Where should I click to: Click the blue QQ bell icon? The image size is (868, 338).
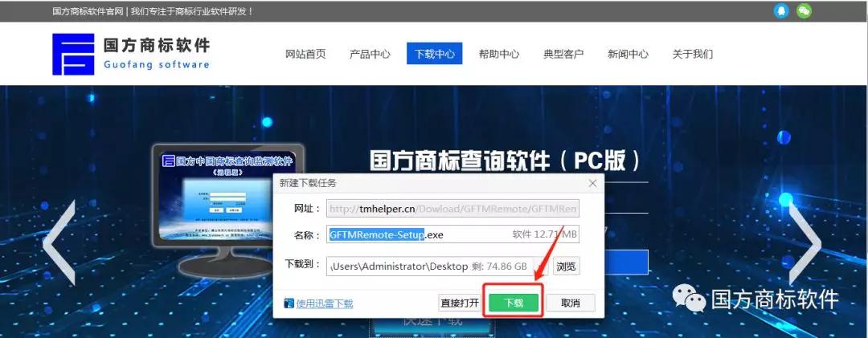tap(781, 11)
